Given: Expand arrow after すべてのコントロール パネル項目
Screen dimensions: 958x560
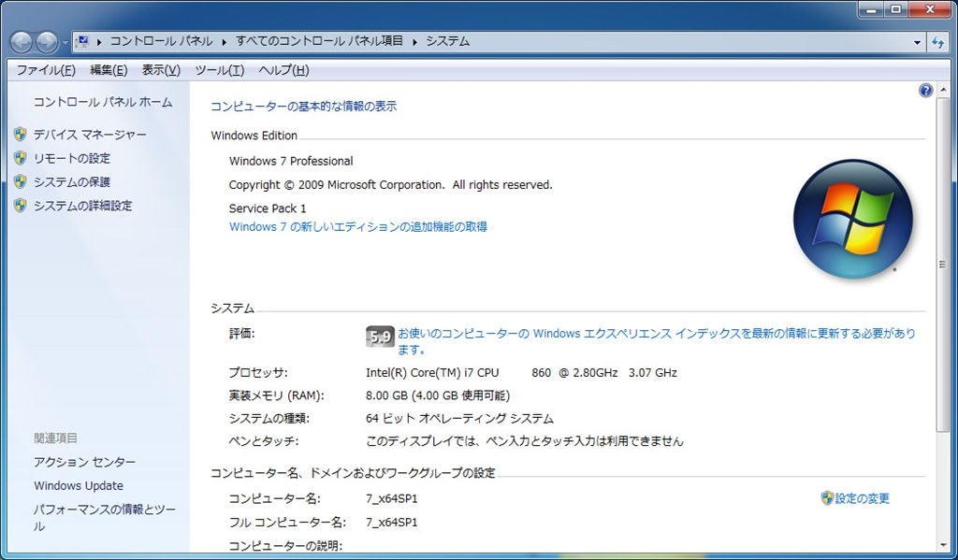Looking at the screenshot, I should (414, 42).
